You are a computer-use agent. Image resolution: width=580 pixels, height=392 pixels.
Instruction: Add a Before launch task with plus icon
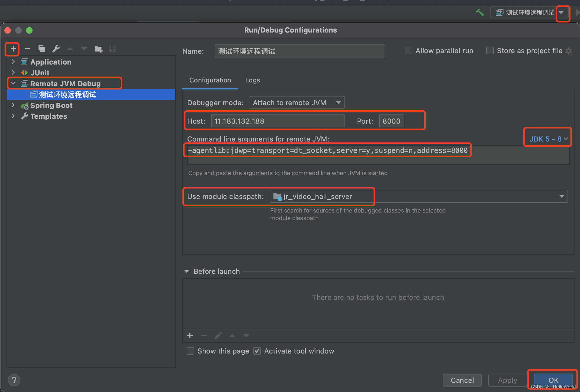(190, 336)
